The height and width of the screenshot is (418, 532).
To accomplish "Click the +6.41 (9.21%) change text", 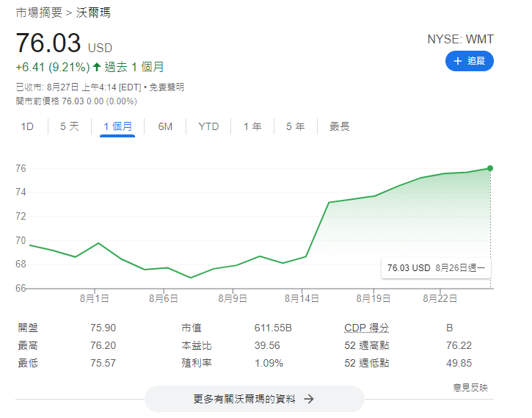I will click(53, 68).
